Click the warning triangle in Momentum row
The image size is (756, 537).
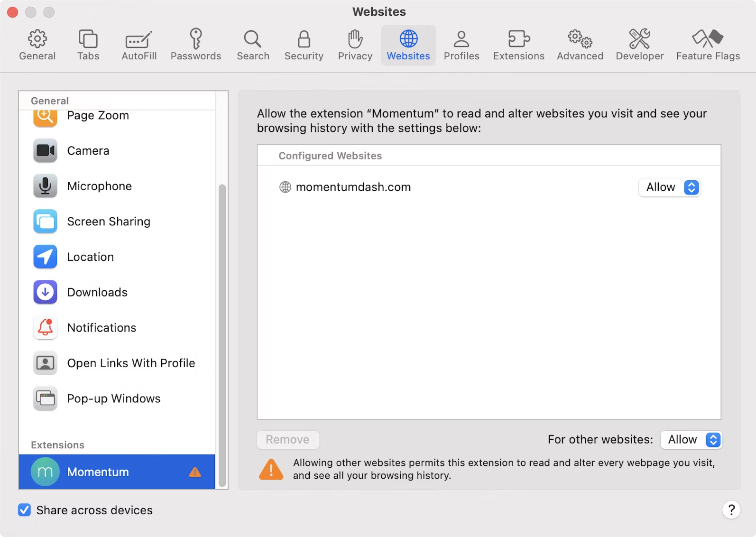195,472
